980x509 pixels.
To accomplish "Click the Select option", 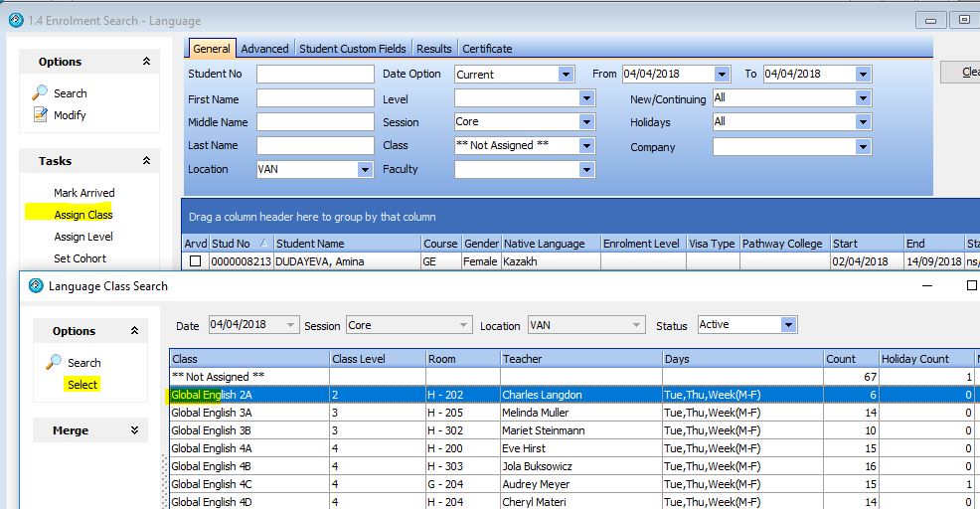I will (x=82, y=385).
